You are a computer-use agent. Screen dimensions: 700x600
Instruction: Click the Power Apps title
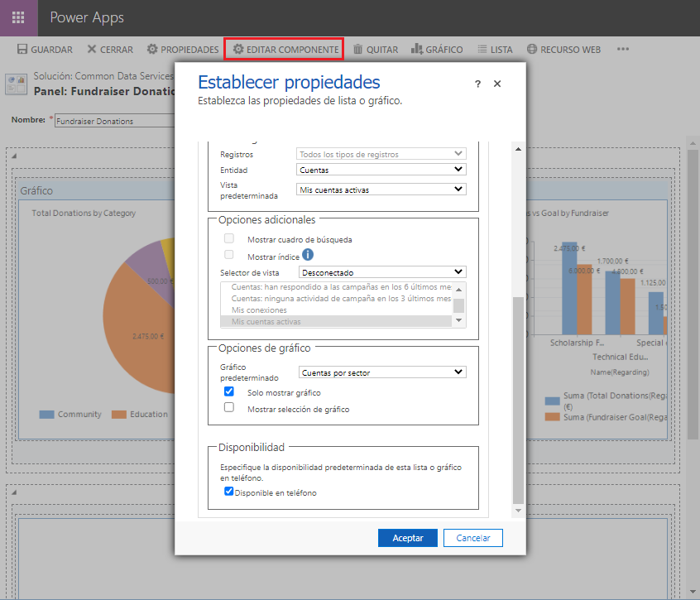pos(87,17)
